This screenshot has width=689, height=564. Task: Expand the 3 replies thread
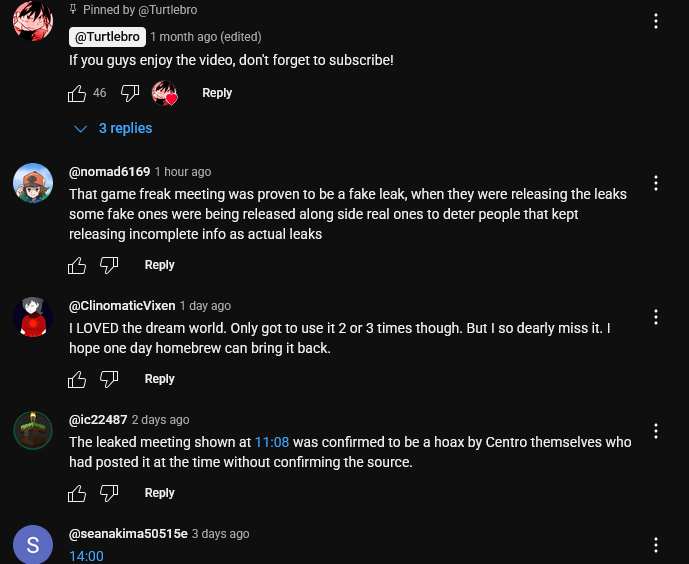tap(113, 128)
